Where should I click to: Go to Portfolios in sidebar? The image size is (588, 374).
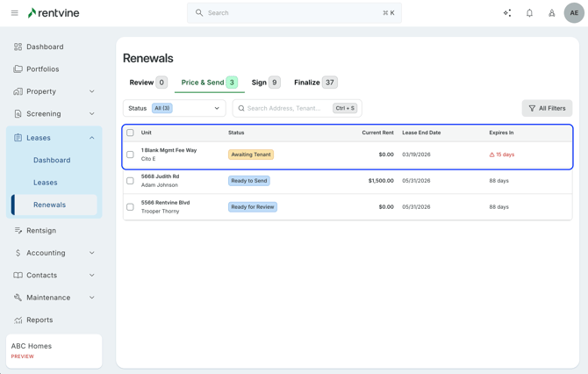(x=42, y=69)
